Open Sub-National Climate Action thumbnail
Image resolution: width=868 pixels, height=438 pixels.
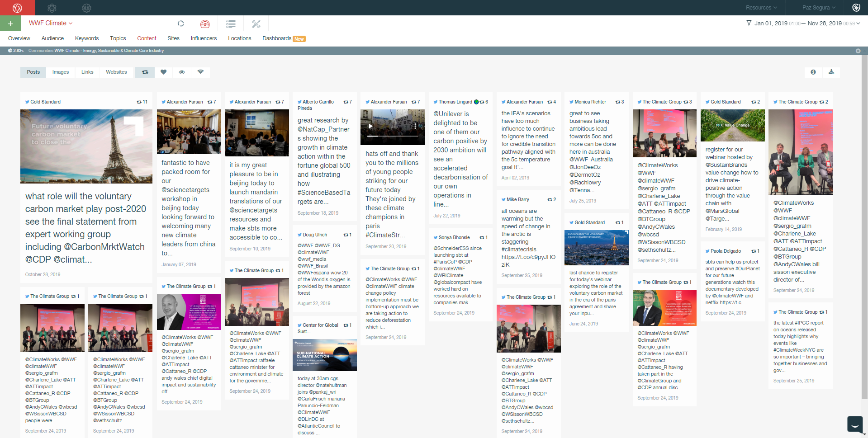point(325,355)
